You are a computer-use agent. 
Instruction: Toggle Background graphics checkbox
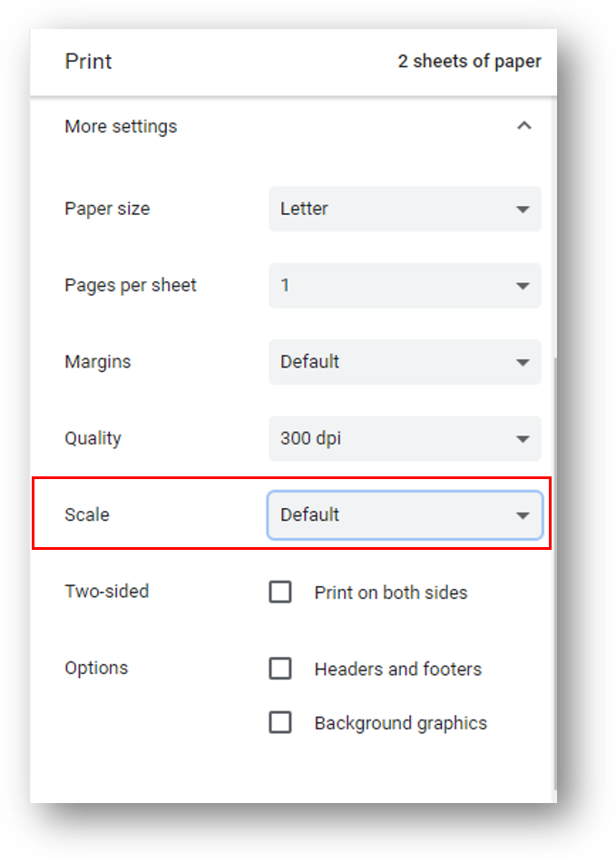(x=280, y=722)
